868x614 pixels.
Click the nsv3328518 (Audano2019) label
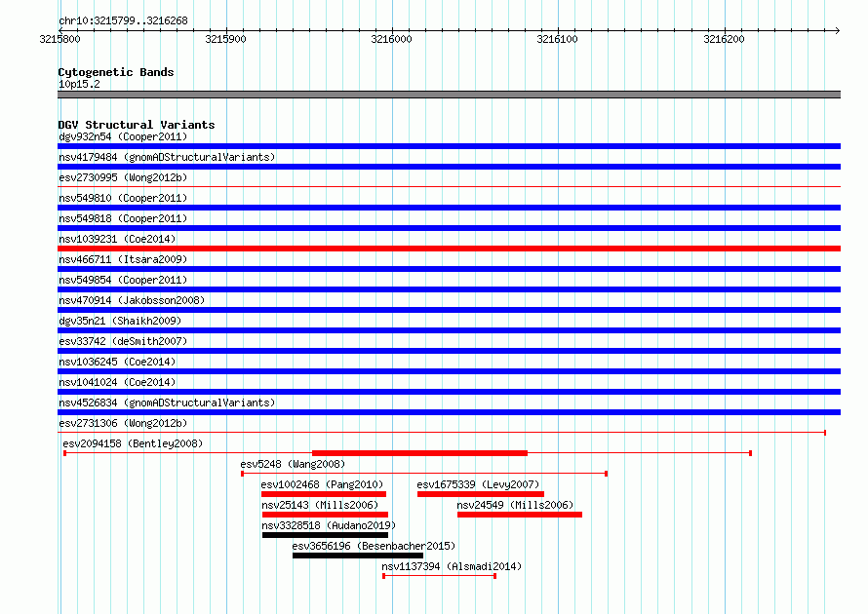pos(329,525)
